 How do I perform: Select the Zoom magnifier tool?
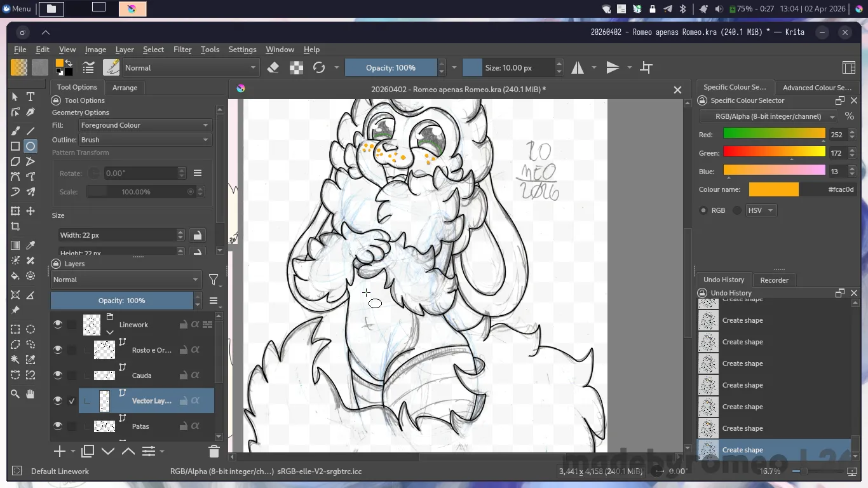click(x=15, y=394)
